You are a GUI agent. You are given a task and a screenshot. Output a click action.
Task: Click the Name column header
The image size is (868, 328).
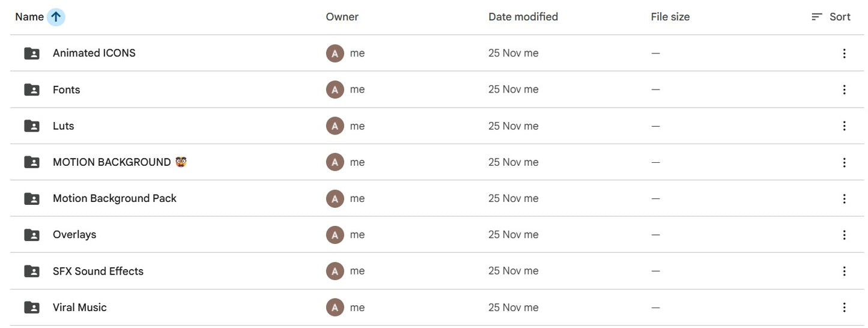[x=29, y=17]
